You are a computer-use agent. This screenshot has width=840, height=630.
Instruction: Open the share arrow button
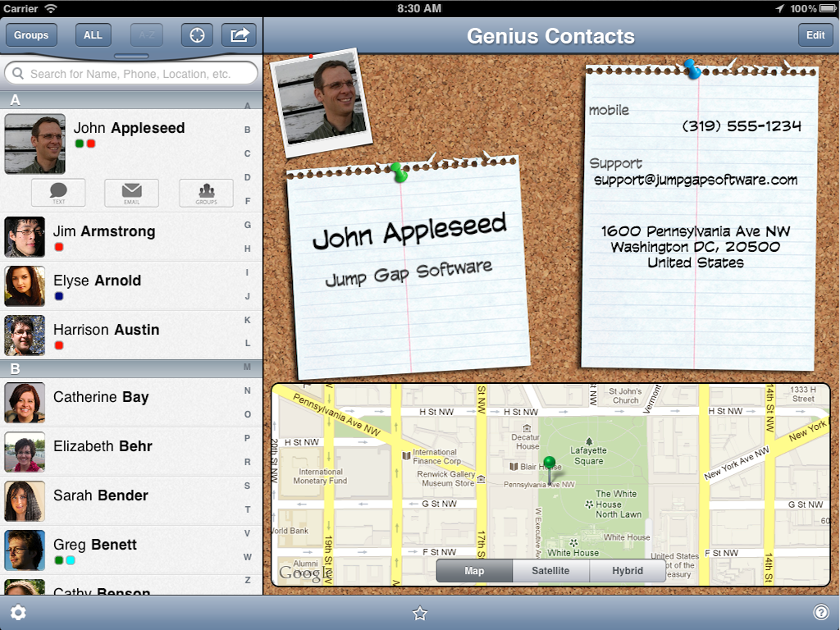click(239, 35)
